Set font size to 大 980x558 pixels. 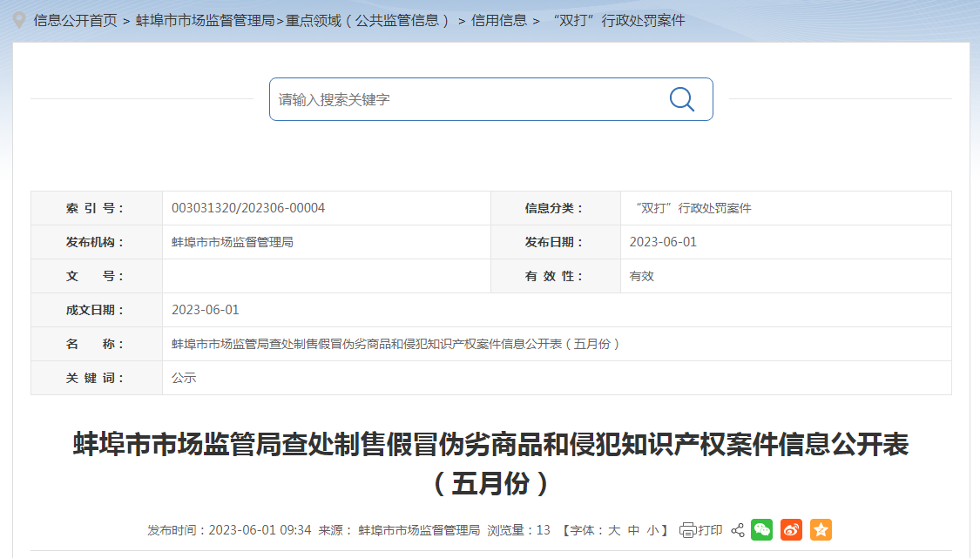click(x=614, y=530)
